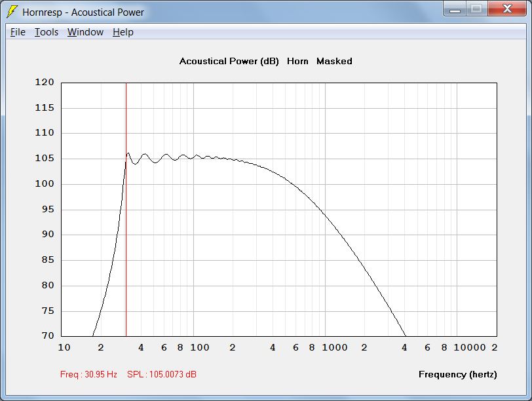The width and height of the screenshot is (532, 401).
Task: Click the 110 value on the dB axis
Action: click(x=45, y=132)
